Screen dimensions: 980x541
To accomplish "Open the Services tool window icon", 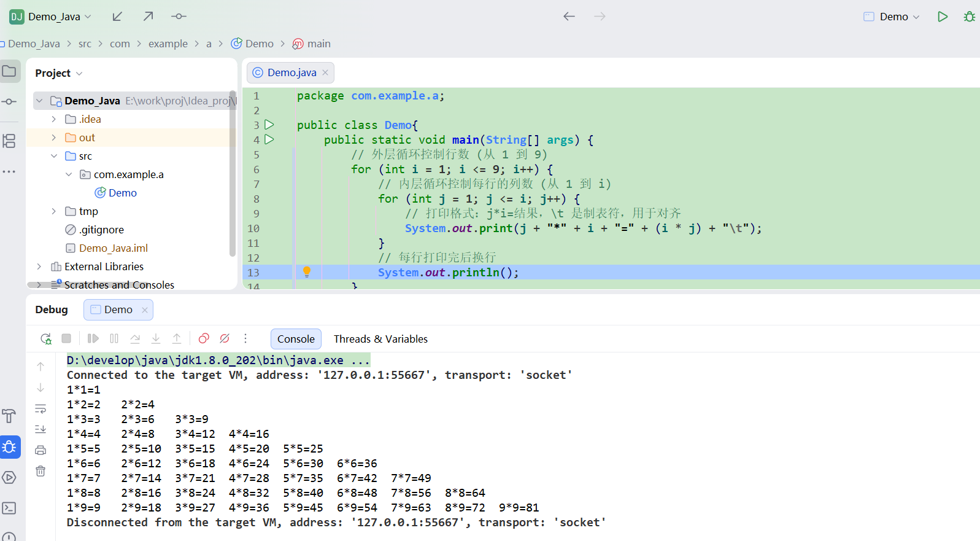I will [9, 477].
